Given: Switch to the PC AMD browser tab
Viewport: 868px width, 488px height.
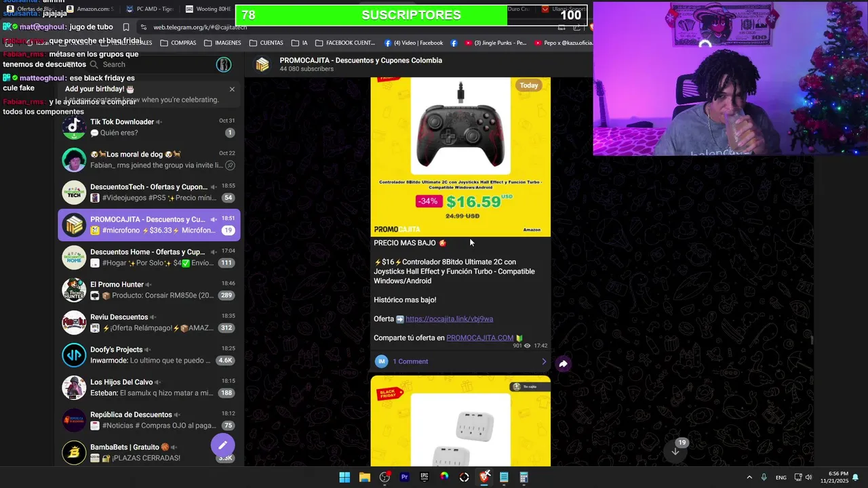Looking at the screenshot, I should point(149,9).
